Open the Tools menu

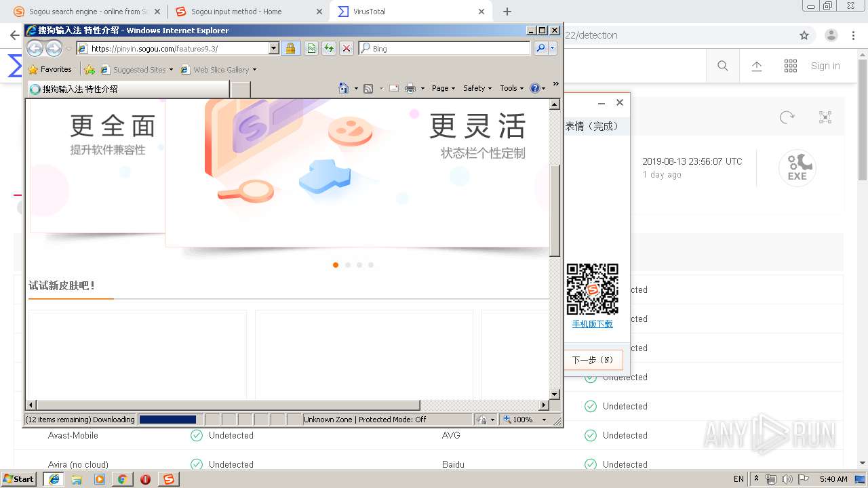click(x=512, y=88)
